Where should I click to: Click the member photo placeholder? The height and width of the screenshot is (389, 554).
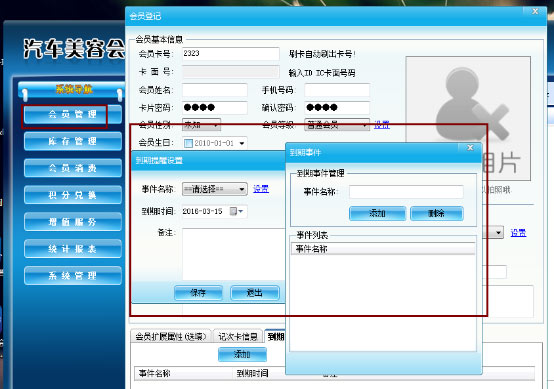pyautogui.click(x=468, y=118)
